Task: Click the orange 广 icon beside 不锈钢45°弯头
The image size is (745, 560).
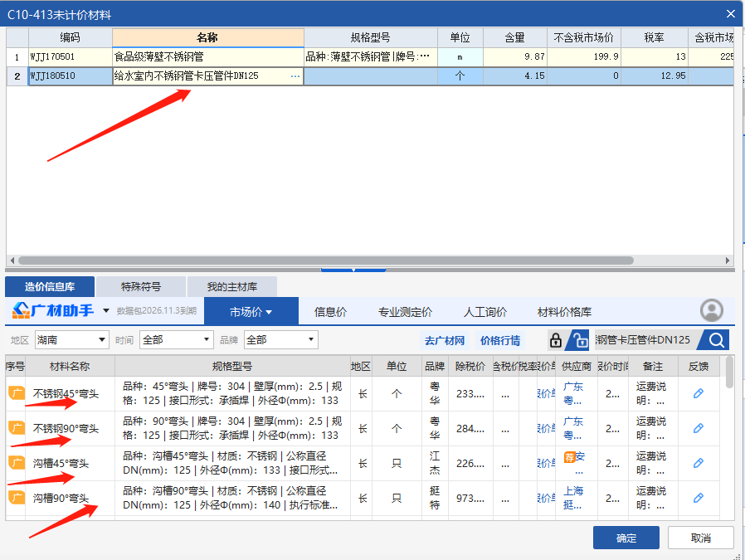Action: (x=15, y=392)
